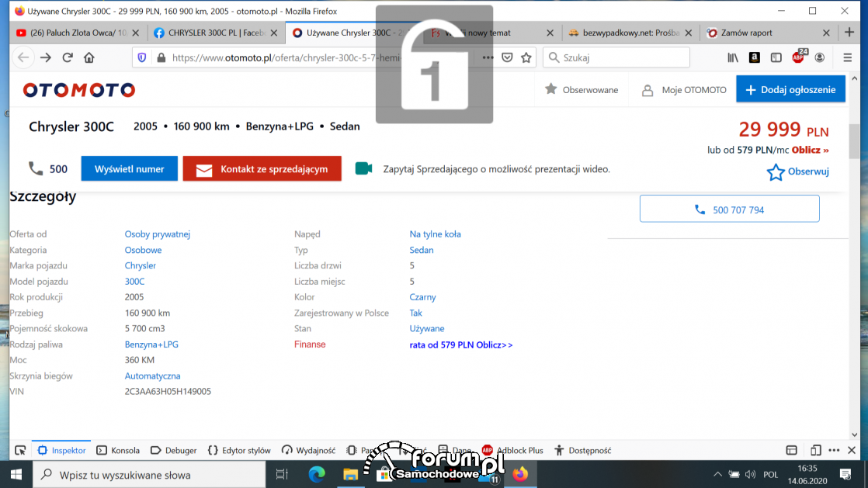Click the Benzyna+LPG fuel type link
This screenshot has height=488, width=868.
click(x=151, y=344)
